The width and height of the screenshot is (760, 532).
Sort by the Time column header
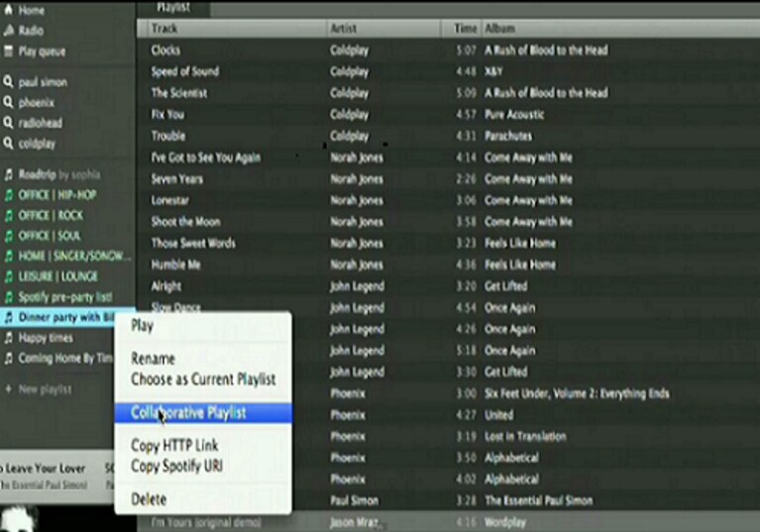461,29
